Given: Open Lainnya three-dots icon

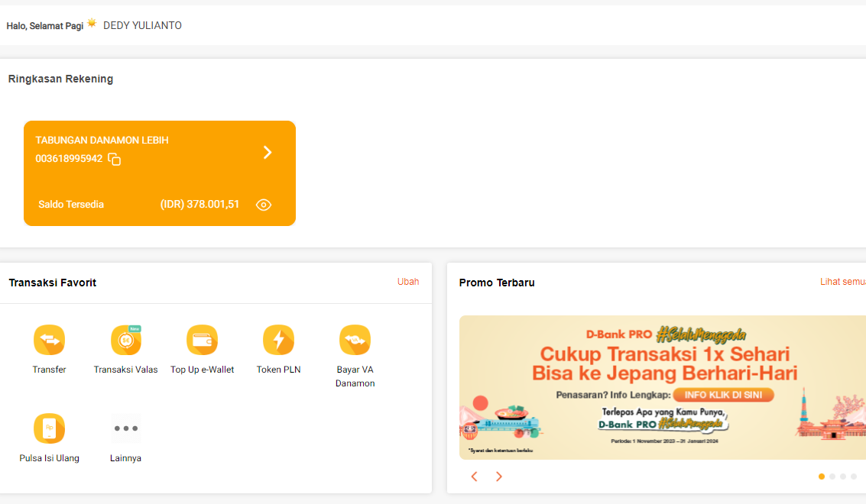Looking at the screenshot, I should coord(126,428).
